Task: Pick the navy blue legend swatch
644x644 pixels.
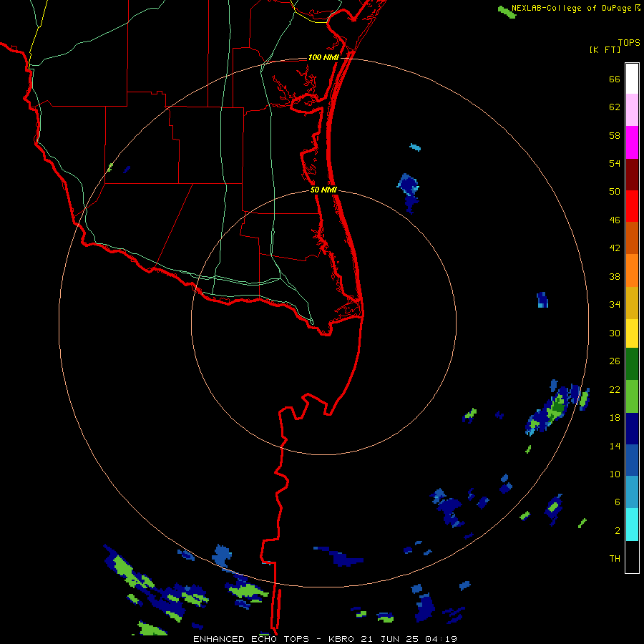Action: point(632,429)
